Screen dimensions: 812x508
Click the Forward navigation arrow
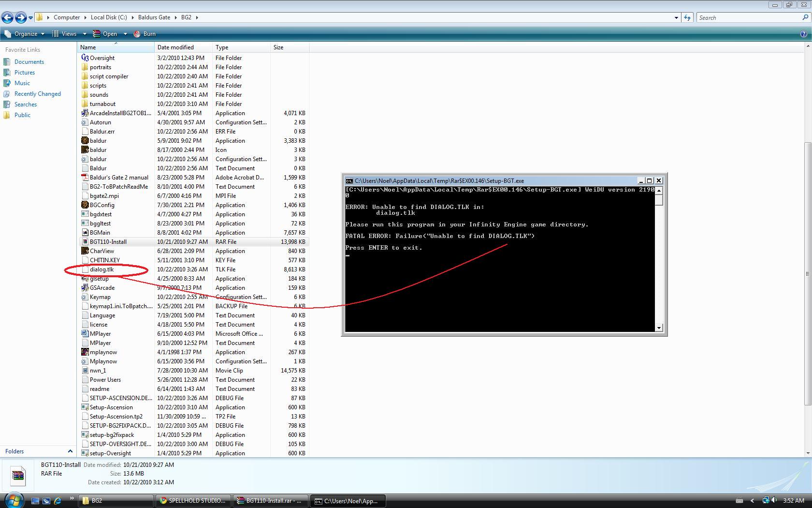click(x=21, y=18)
